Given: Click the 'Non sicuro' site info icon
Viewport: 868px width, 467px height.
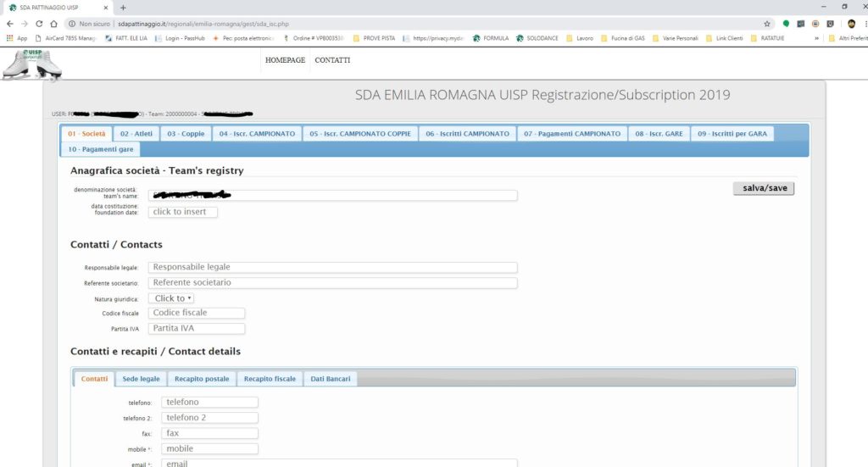Looking at the screenshot, I should pyautogui.click(x=72, y=24).
